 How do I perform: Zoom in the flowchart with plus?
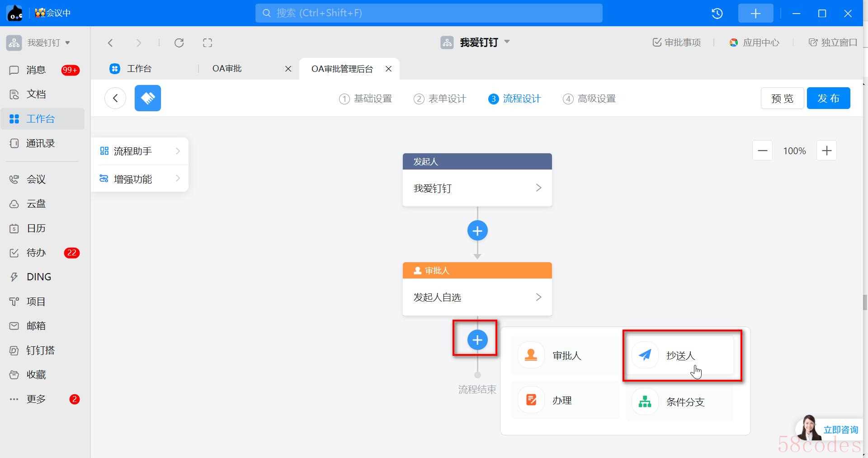click(x=826, y=151)
